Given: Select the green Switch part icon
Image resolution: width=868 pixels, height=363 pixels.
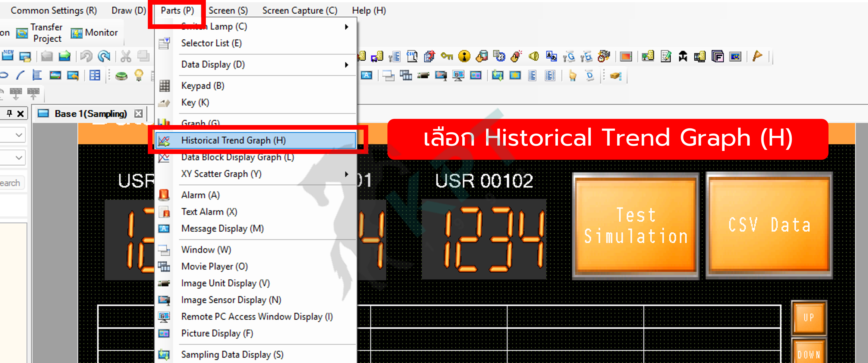Looking at the screenshot, I should pos(121,76).
